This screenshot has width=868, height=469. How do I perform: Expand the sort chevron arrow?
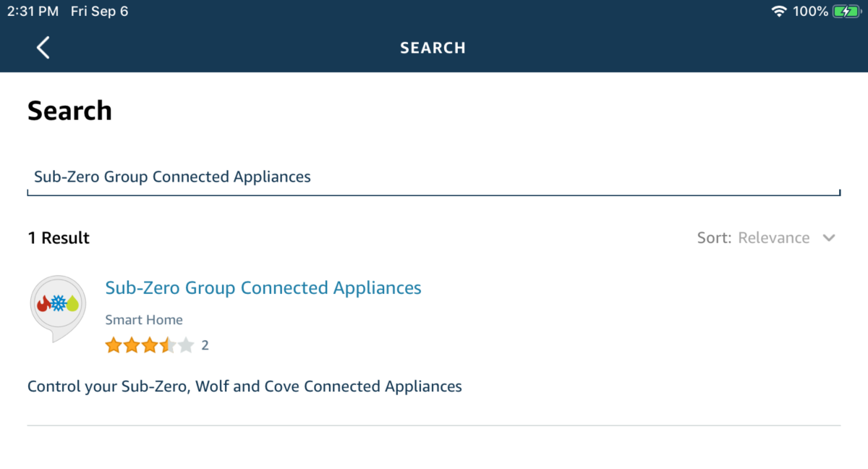click(x=829, y=238)
